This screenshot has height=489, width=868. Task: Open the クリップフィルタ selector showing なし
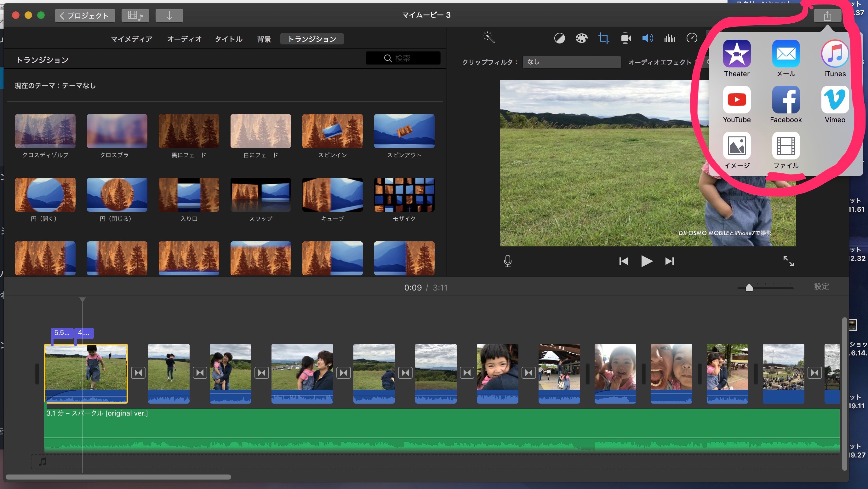[x=572, y=62]
